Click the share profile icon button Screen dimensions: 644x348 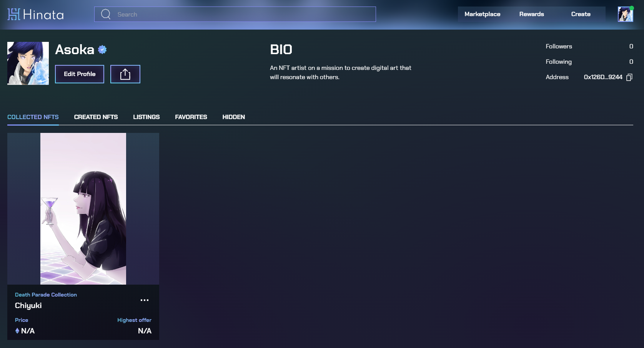click(x=125, y=74)
